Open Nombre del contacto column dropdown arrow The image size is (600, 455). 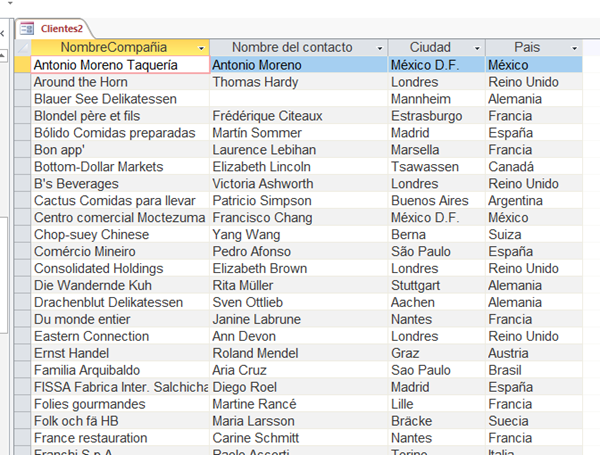click(380, 48)
